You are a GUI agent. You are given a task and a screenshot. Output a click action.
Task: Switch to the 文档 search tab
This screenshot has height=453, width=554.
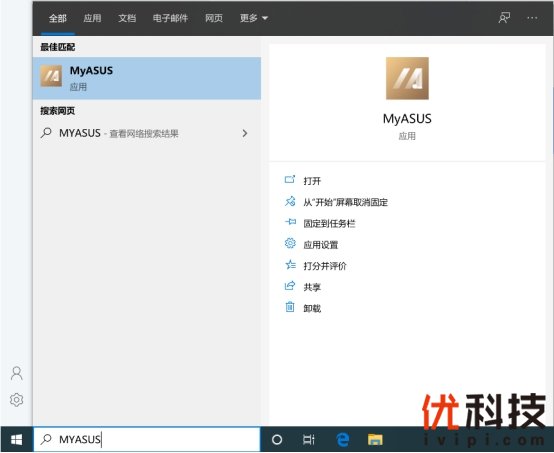click(x=127, y=18)
